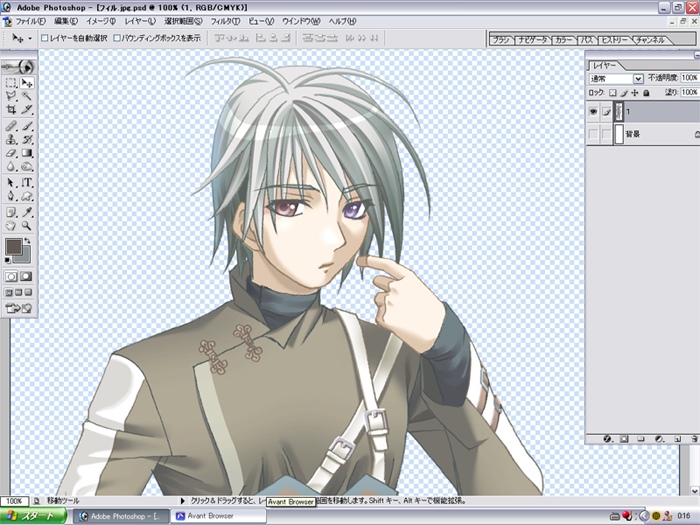Select the Slice tool

(27, 109)
